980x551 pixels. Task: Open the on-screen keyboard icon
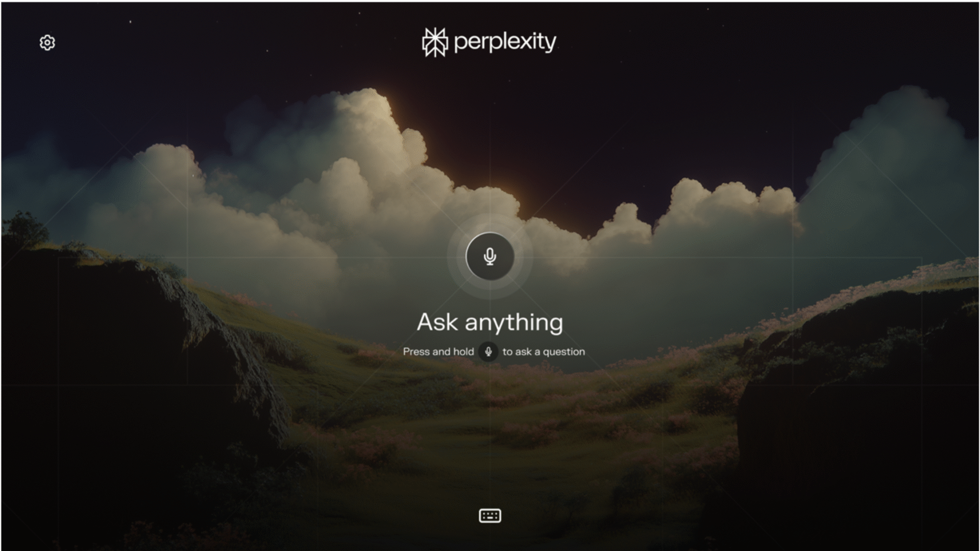[x=489, y=516]
